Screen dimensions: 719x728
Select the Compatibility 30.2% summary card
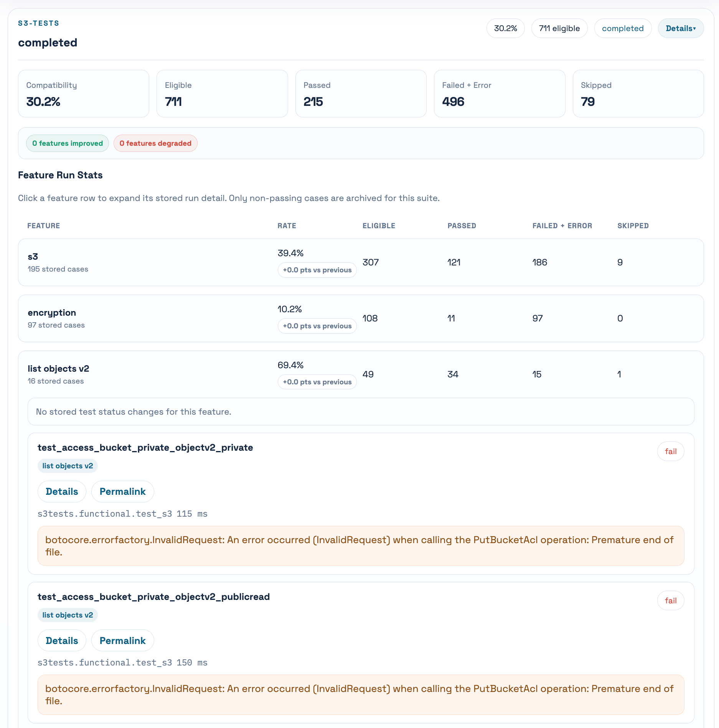[x=84, y=94]
